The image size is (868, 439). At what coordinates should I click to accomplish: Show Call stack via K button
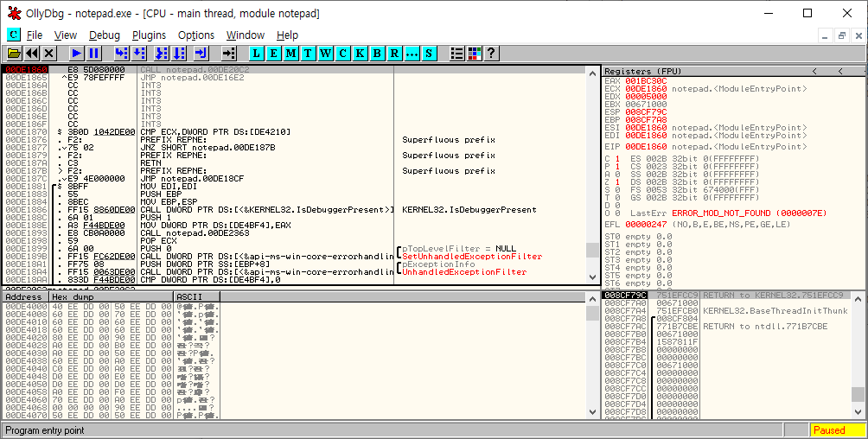pyautogui.click(x=360, y=53)
